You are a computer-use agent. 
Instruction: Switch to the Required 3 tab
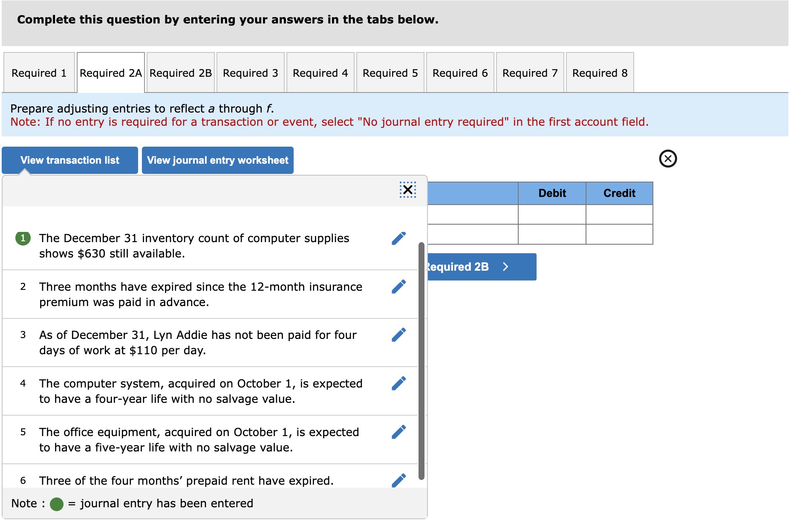click(250, 72)
